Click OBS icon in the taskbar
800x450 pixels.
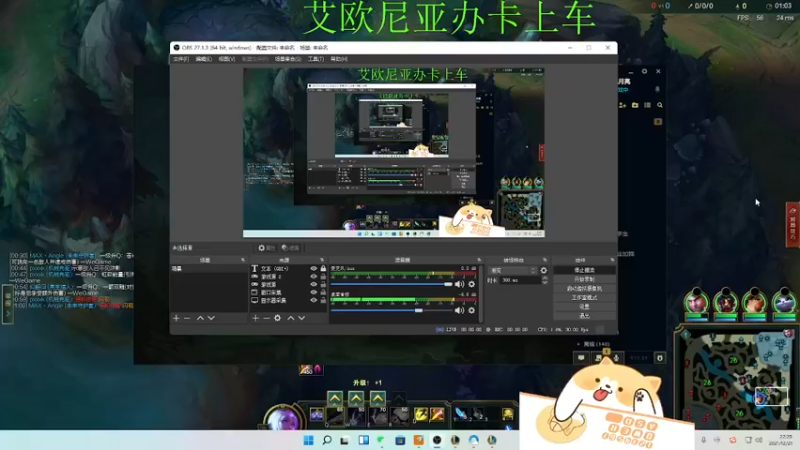(x=437, y=440)
